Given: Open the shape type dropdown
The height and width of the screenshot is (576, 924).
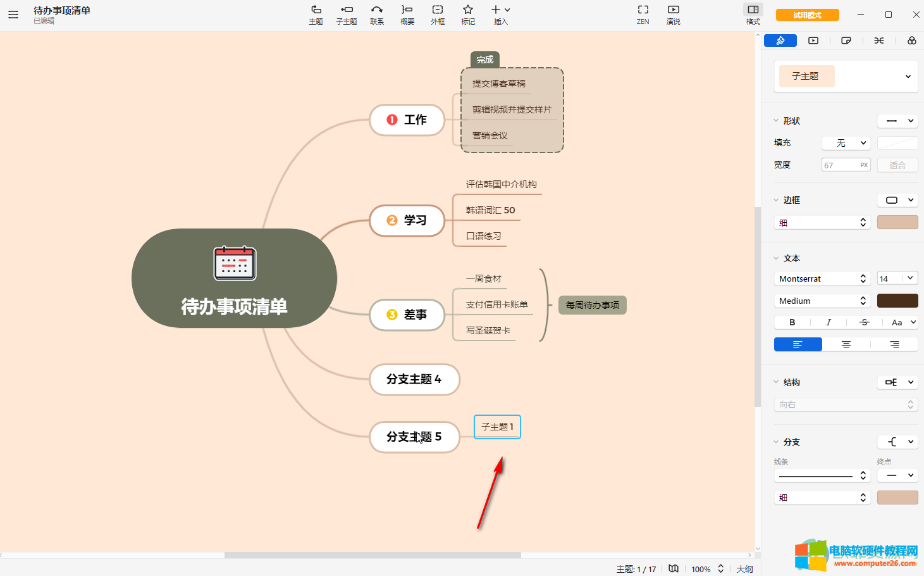Looking at the screenshot, I should 897,121.
